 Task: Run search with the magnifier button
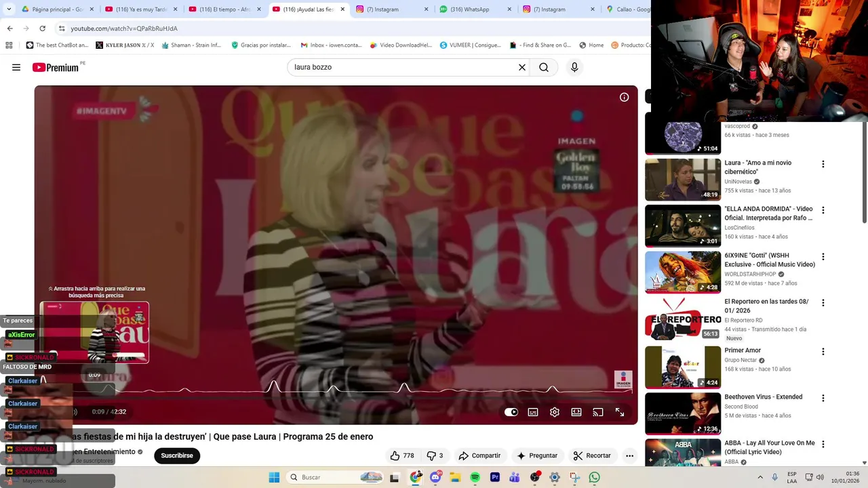click(544, 67)
